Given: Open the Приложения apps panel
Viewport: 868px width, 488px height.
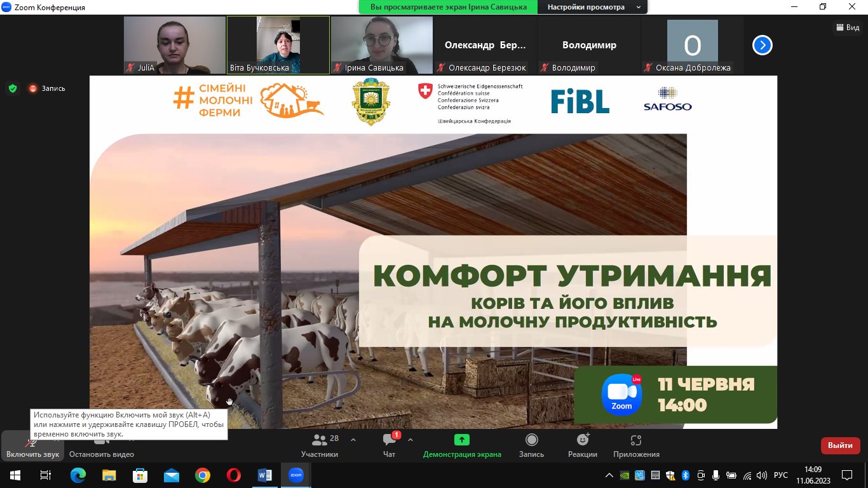Looking at the screenshot, I should [636, 445].
